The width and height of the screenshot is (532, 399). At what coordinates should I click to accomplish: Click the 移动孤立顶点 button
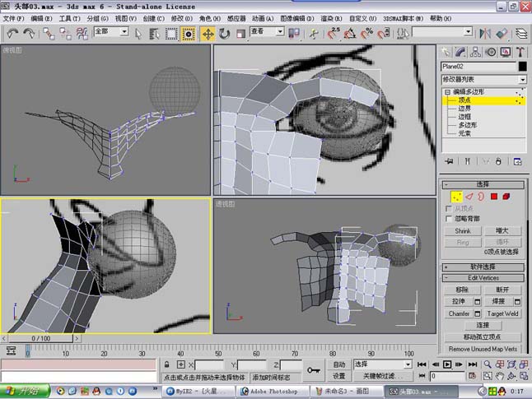(483, 337)
